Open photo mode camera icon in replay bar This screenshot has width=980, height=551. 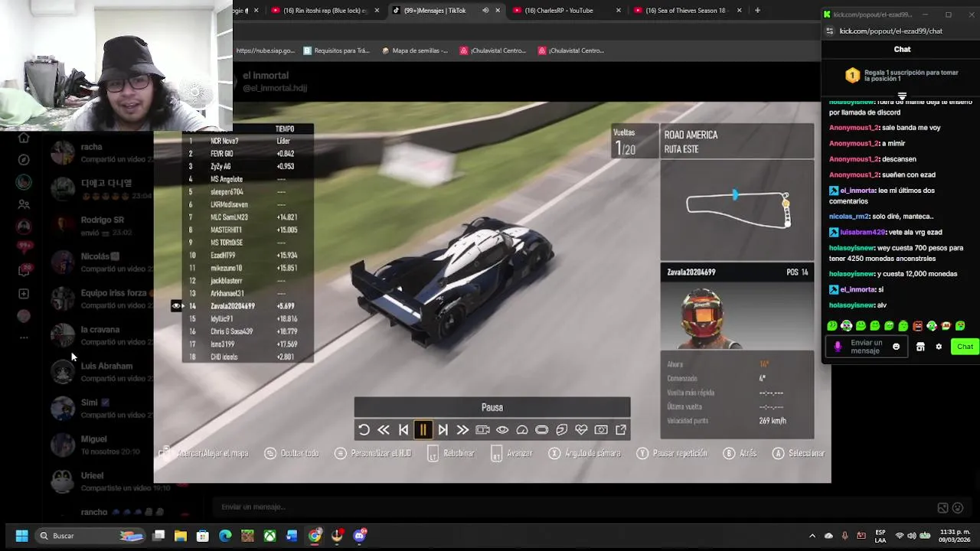click(601, 430)
